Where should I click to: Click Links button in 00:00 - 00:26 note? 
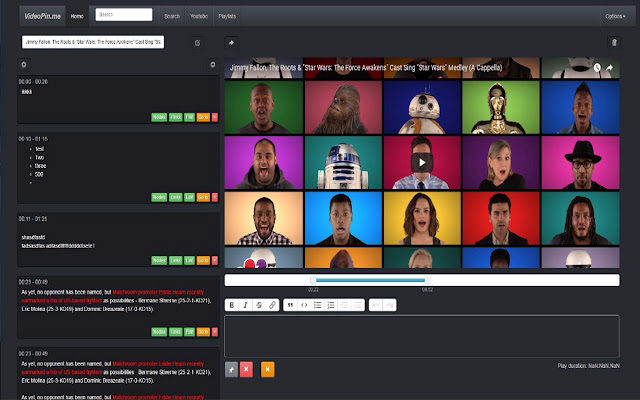(x=176, y=117)
